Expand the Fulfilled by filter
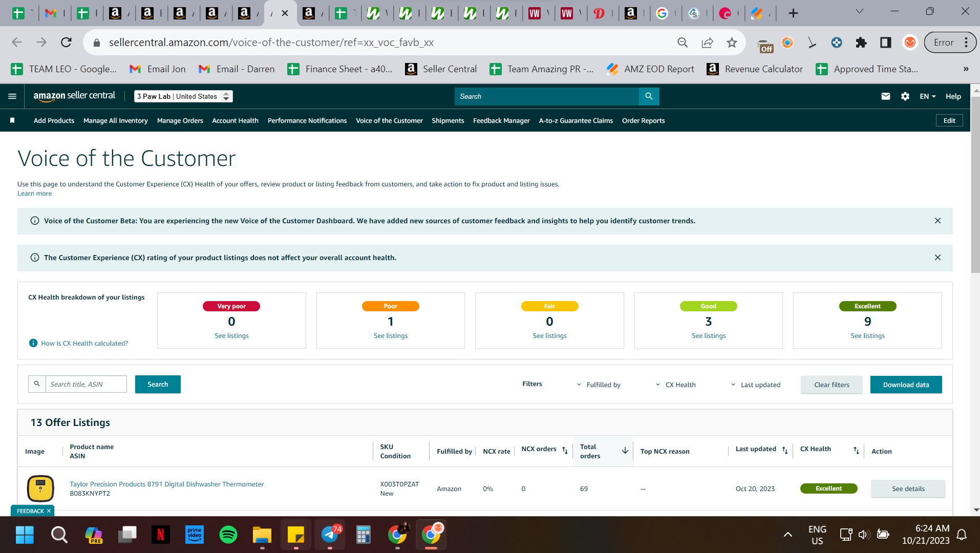This screenshot has width=980, height=553. tap(599, 385)
